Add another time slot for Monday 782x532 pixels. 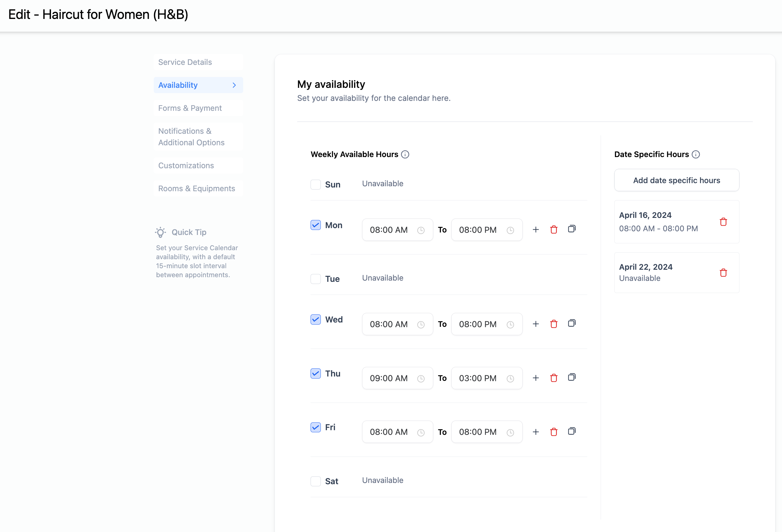pyautogui.click(x=536, y=230)
